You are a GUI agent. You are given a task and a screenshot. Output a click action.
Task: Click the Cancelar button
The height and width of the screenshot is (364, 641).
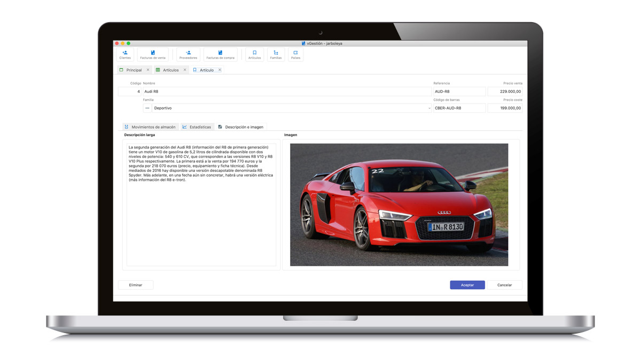coord(505,285)
